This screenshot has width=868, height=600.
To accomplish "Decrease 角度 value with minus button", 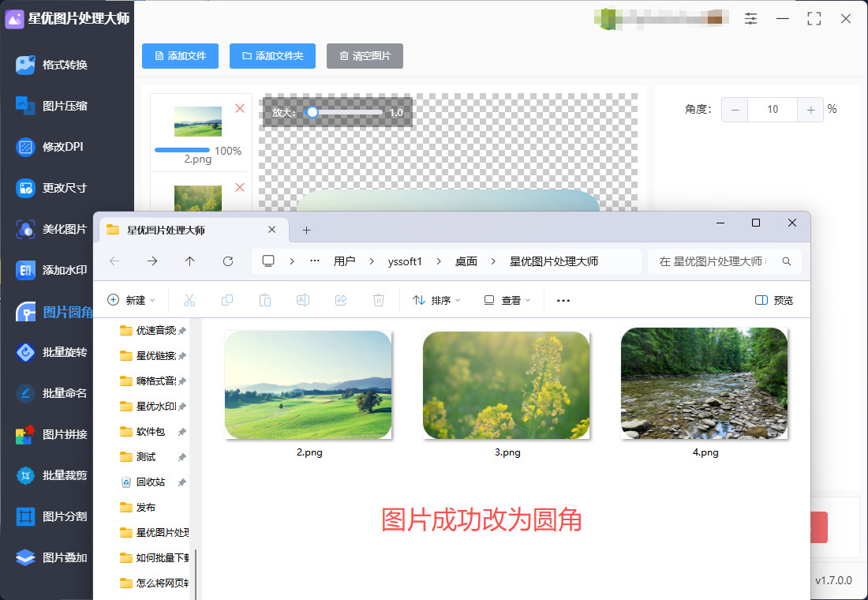I will 735,110.
